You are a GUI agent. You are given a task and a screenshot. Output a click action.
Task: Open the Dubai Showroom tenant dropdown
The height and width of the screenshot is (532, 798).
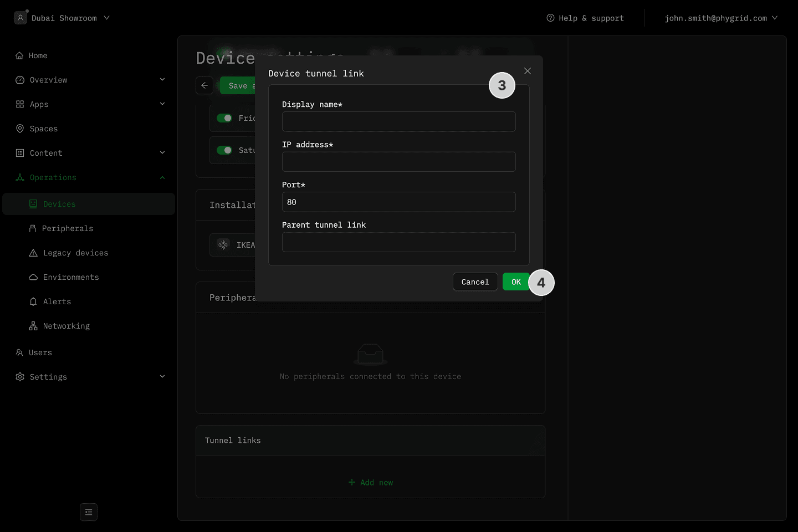tap(64, 18)
